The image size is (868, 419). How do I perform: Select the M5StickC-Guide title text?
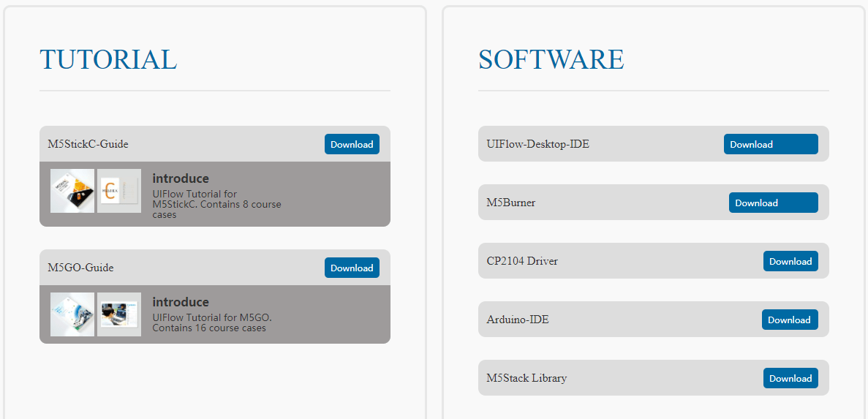[88, 144]
